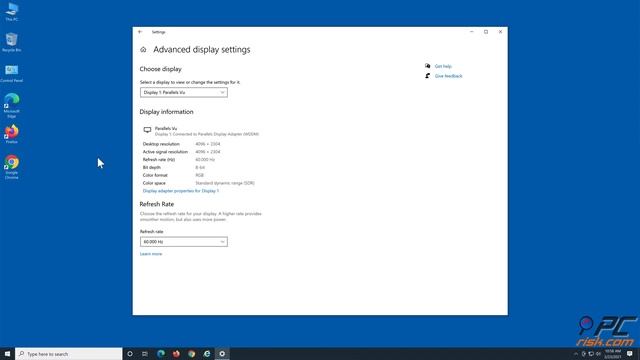Click the Choose display heading

click(160, 69)
